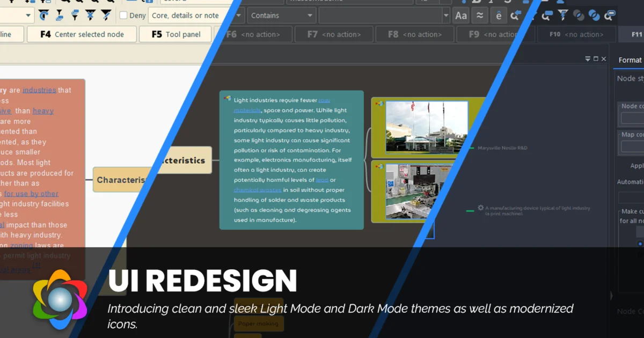
Task: Click the F5 Tool panel button
Action: pyautogui.click(x=176, y=34)
